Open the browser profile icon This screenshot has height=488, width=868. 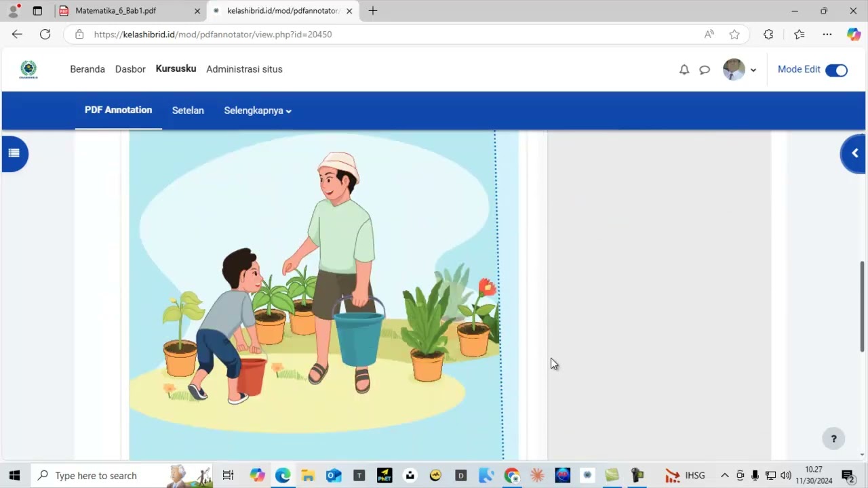[14, 11]
